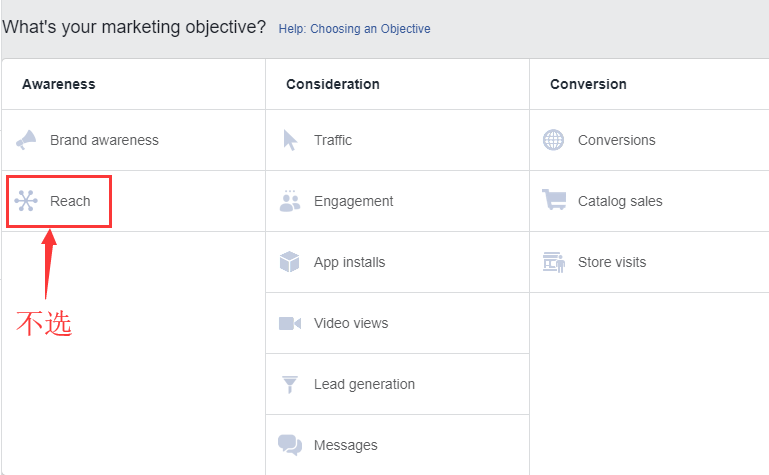769x475 pixels.
Task: Select the Traffic cursor icon
Action: (x=290, y=140)
